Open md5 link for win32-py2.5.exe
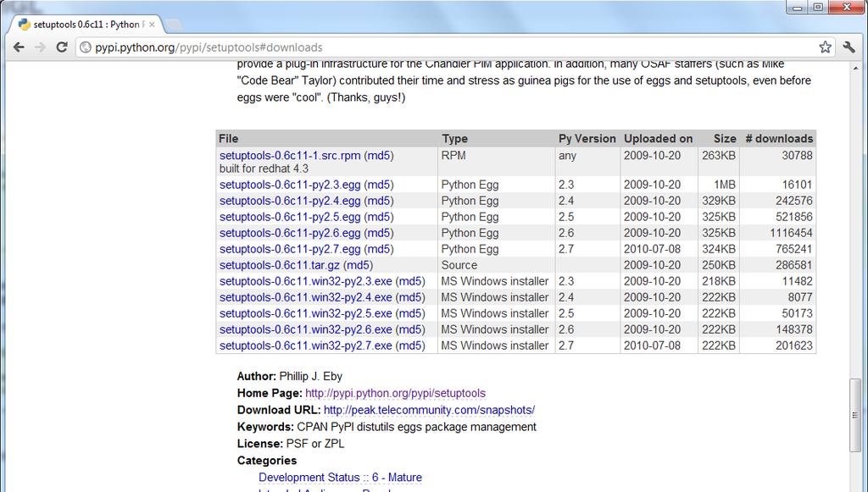 click(x=410, y=312)
